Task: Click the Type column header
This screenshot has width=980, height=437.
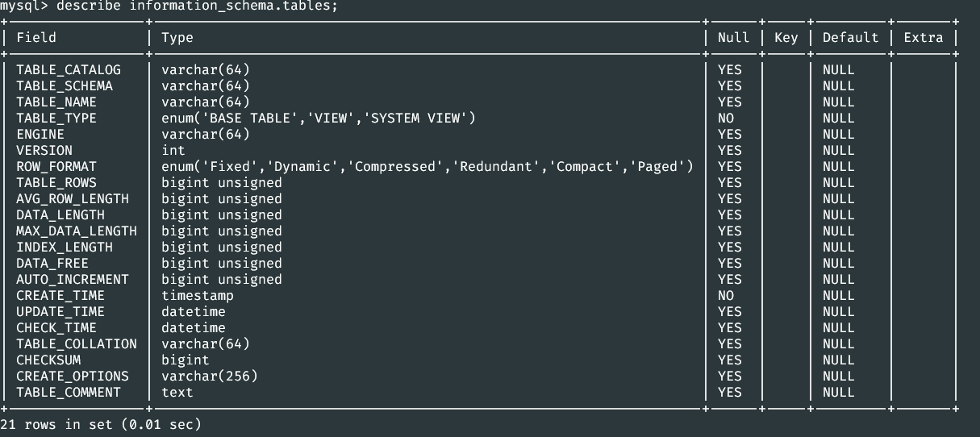Action: [x=177, y=37]
